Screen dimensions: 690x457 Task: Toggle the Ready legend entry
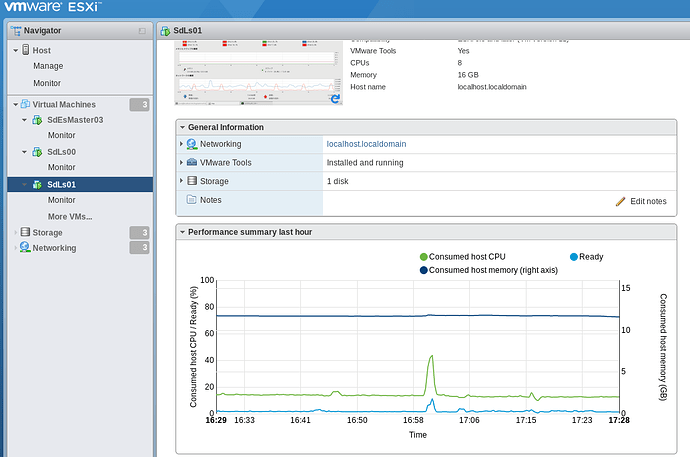587,257
